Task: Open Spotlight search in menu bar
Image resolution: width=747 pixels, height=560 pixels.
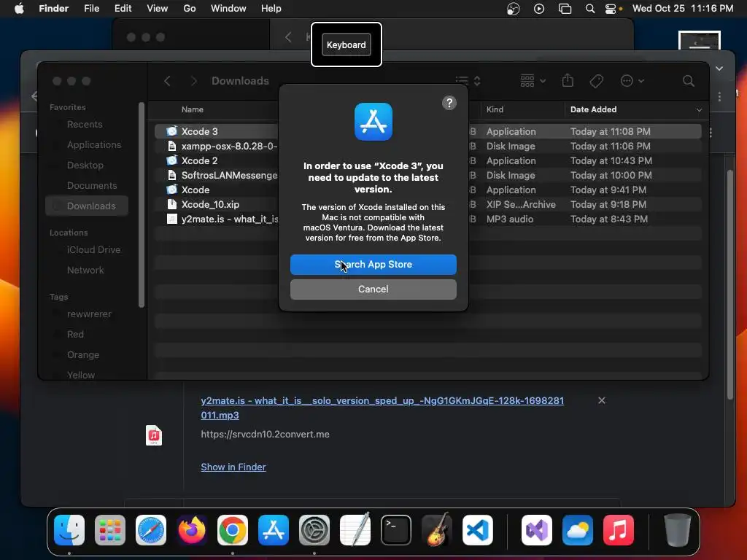Action: point(589,9)
